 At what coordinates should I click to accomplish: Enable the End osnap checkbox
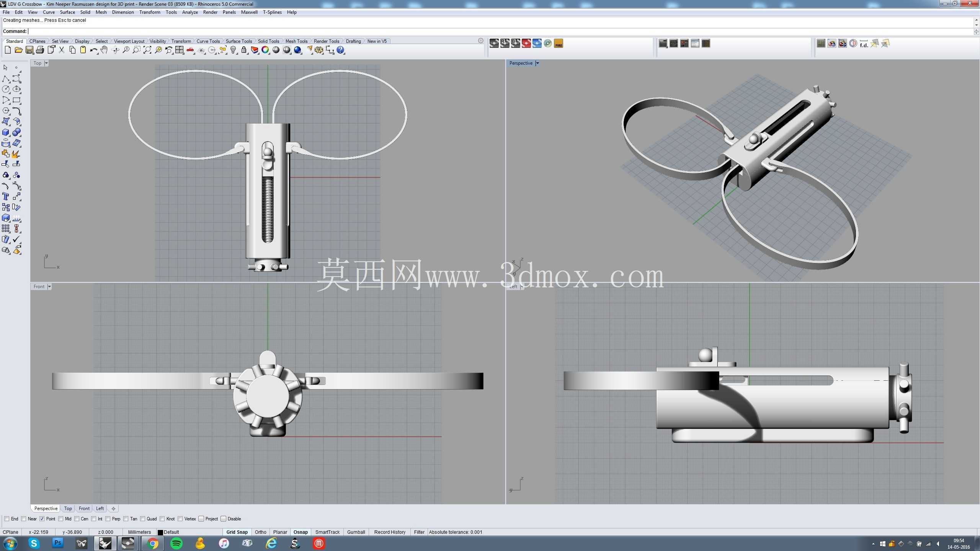click(7, 519)
